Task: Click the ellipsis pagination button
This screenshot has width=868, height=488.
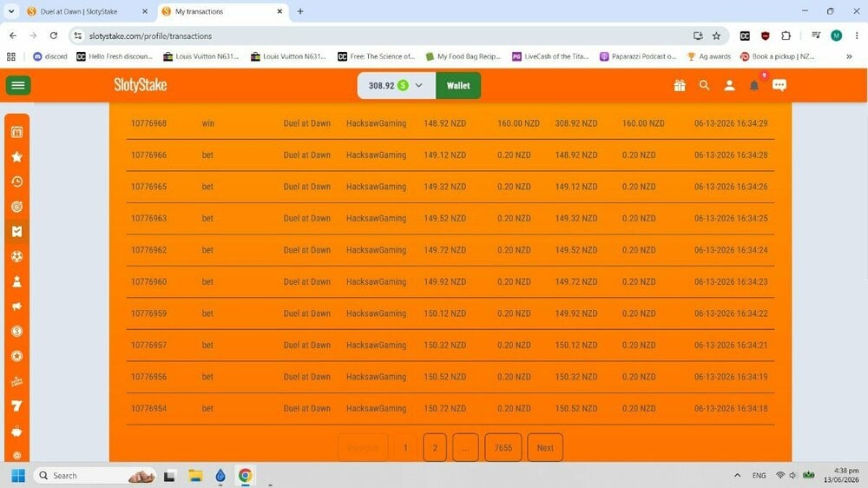Action: (x=465, y=447)
